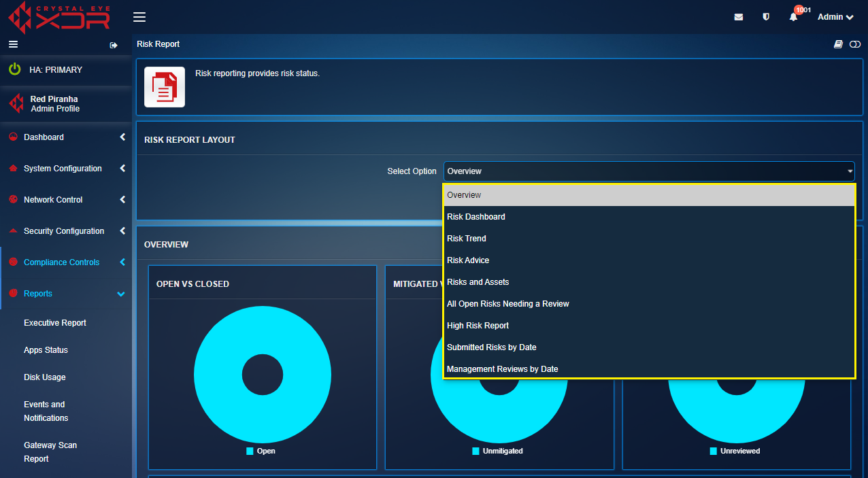The height and width of the screenshot is (478, 868).
Task: Click the red Risk Report documents icon
Action: [x=165, y=87]
